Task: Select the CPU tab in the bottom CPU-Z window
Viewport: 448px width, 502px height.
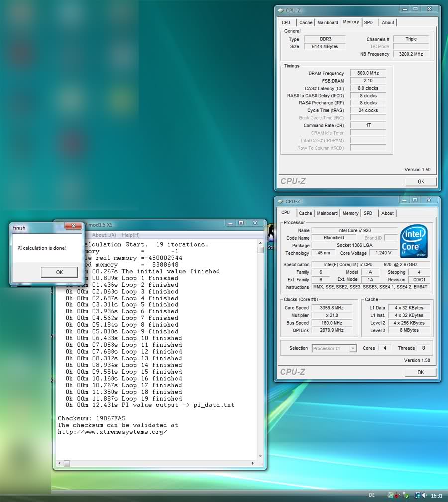Action: (x=286, y=213)
